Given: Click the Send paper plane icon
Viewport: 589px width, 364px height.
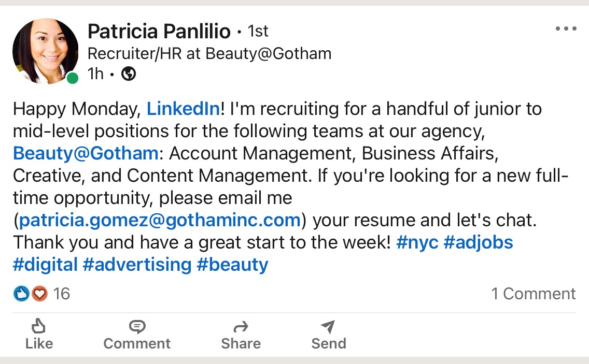Looking at the screenshot, I should point(328,327).
